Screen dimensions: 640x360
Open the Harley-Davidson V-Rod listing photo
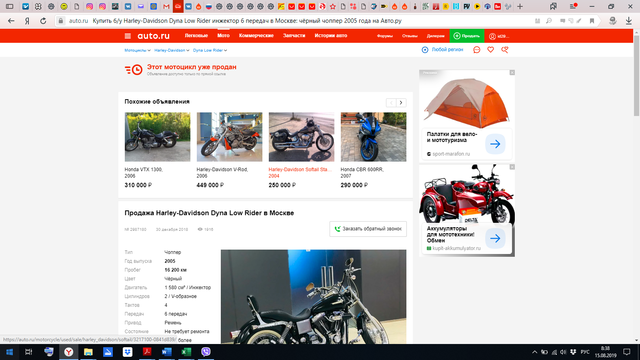click(229, 137)
